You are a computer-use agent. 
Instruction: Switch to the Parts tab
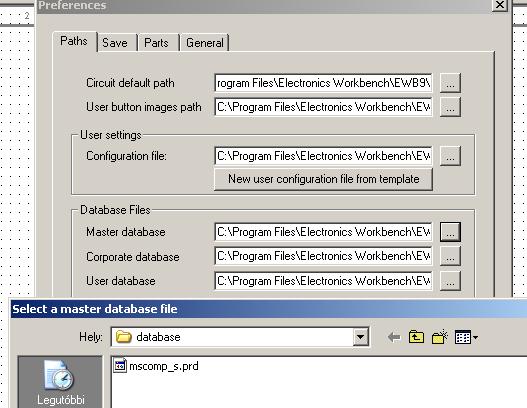tap(157, 43)
